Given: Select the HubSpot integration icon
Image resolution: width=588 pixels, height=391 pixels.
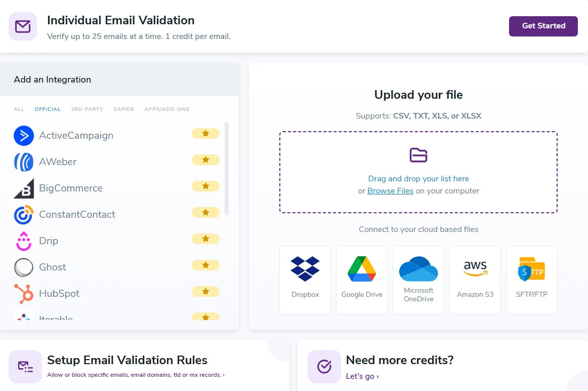Looking at the screenshot, I should 24,293.
